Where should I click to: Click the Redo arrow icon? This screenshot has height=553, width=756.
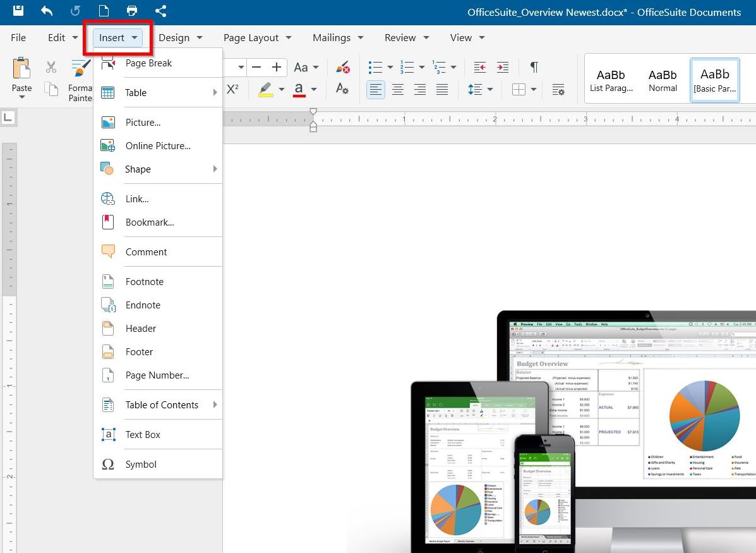pyautogui.click(x=75, y=11)
